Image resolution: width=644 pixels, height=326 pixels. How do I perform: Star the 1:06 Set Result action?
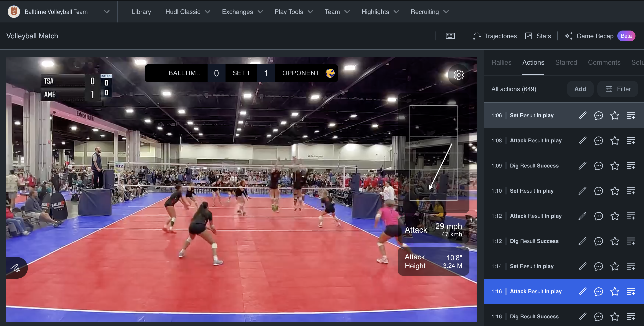615,116
